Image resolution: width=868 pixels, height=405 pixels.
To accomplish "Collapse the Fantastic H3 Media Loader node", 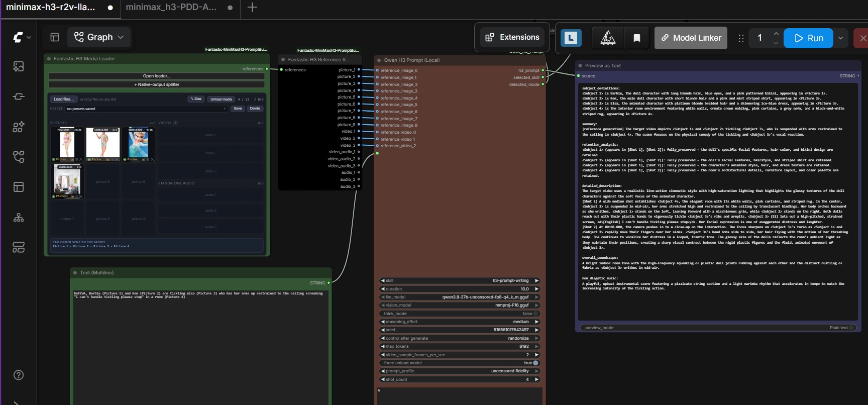I will point(49,59).
